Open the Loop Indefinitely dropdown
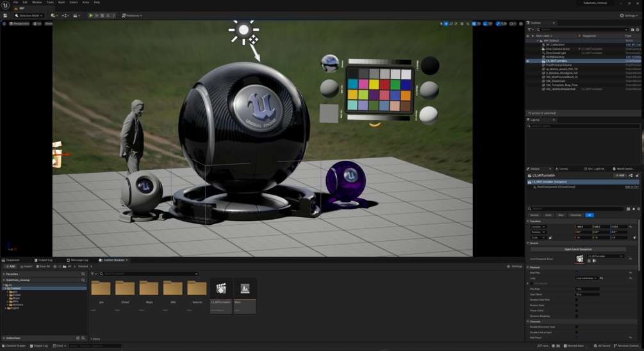Screen dimensions: 644x351 tap(586, 279)
